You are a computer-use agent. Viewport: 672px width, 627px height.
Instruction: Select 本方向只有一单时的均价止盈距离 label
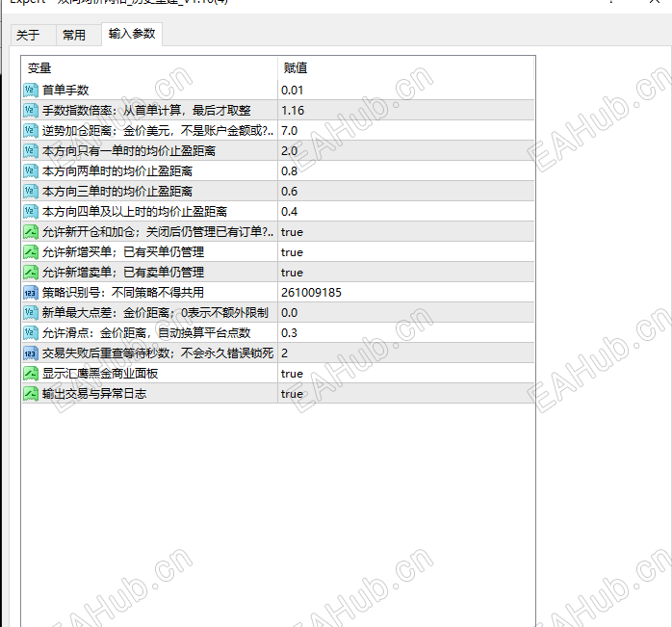coord(129,151)
